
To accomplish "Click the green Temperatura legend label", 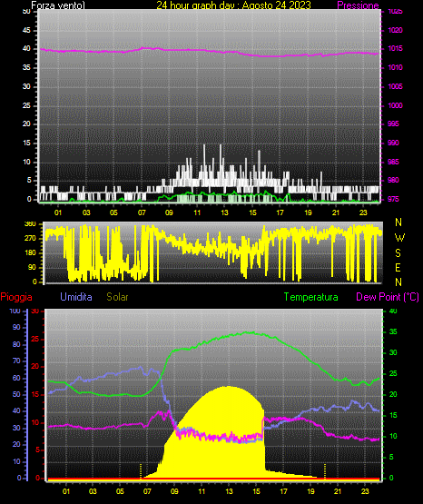I will click(x=311, y=297).
